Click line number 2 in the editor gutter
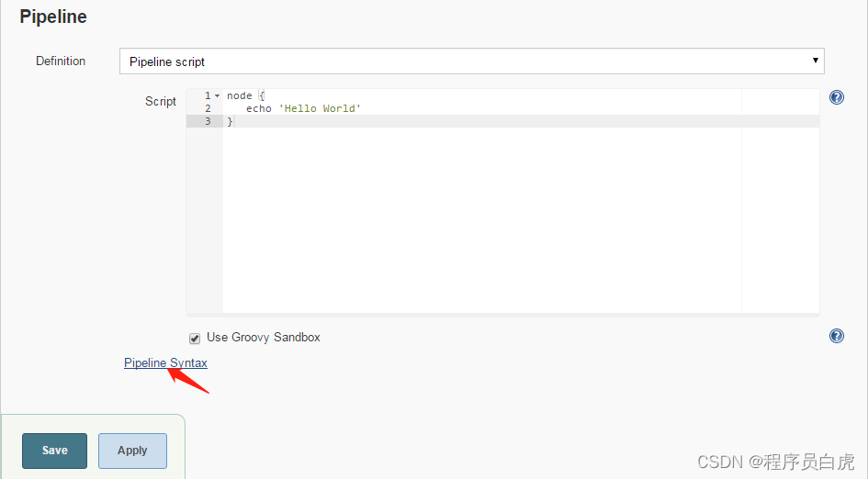The width and height of the screenshot is (868, 479). click(x=209, y=108)
